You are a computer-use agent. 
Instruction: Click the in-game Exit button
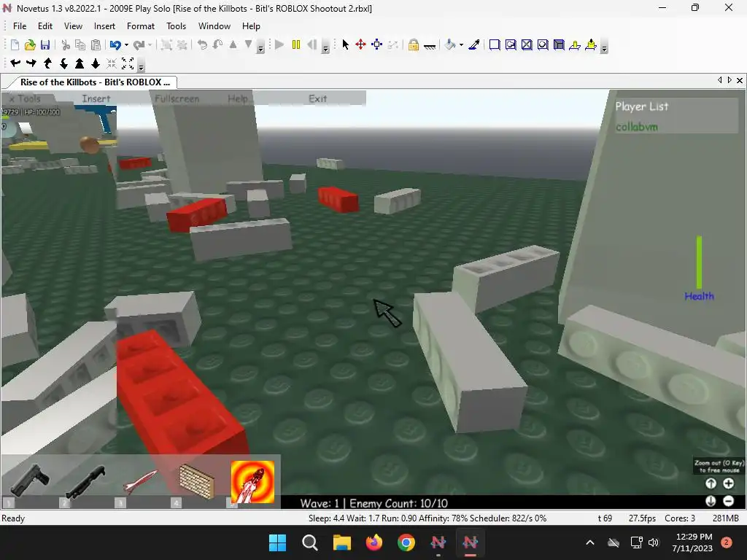(x=317, y=98)
